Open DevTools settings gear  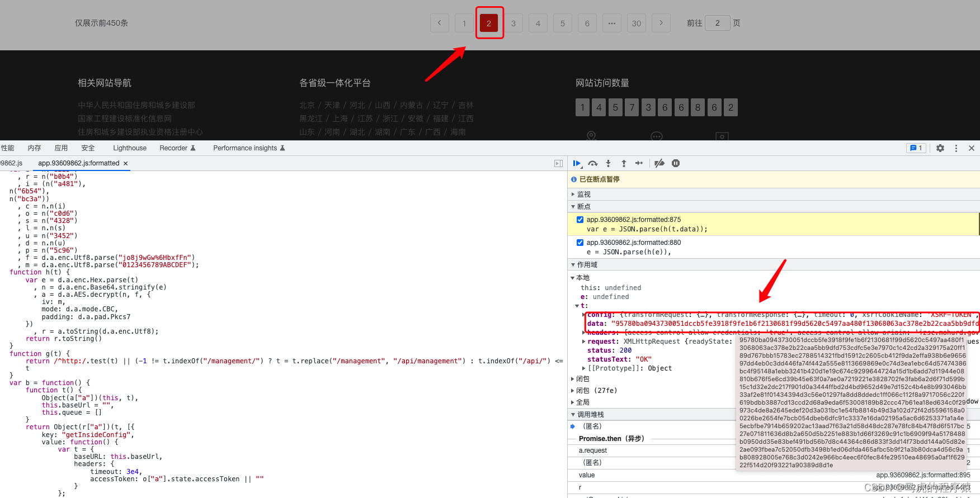point(940,148)
